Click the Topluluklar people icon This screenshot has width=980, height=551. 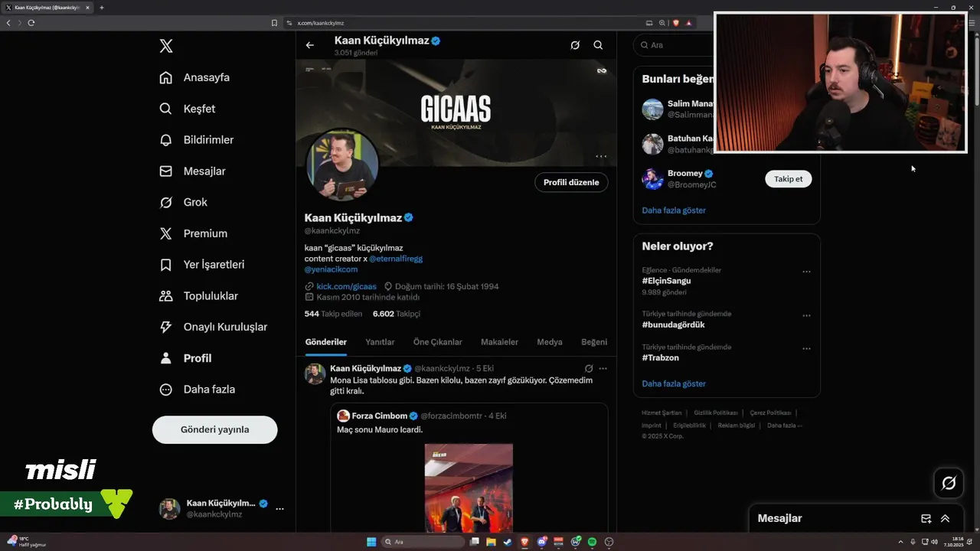(165, 295)
